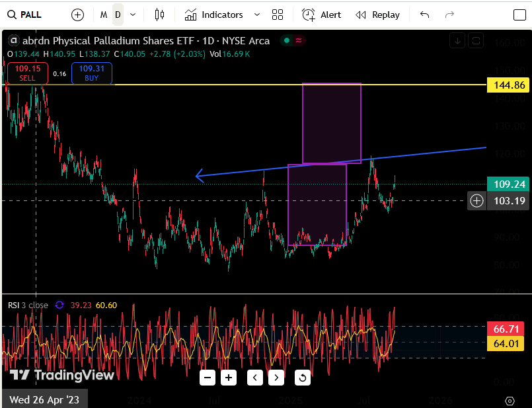Click the red SELL 109.15 button
This screenshot has height=408, width=532.
point(27,73)
